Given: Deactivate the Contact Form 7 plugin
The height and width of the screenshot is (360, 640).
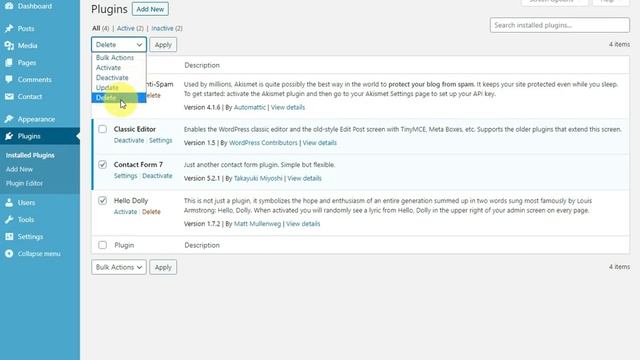Looking at the screenshot, I should (x=157, y=176).
